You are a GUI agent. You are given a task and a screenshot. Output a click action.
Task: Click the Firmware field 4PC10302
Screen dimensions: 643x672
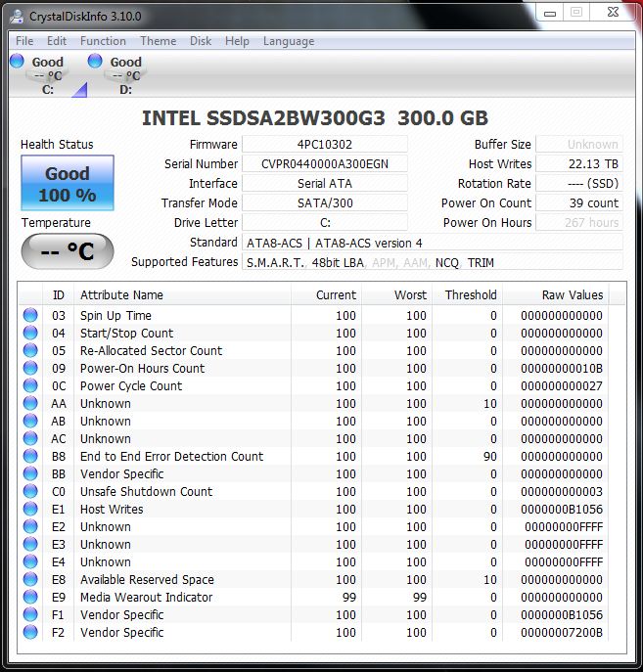point(325,145)
